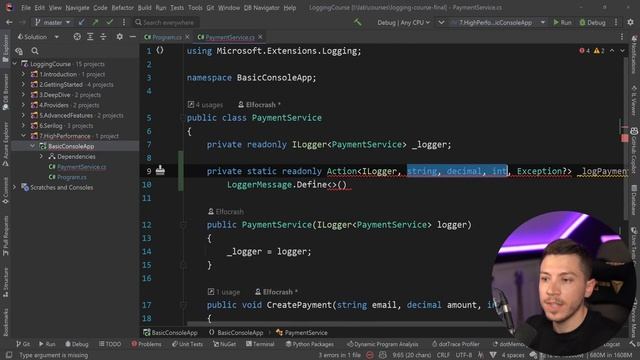
Task: Open the Explorer tool window sidebar button
Action: point(5,48)
